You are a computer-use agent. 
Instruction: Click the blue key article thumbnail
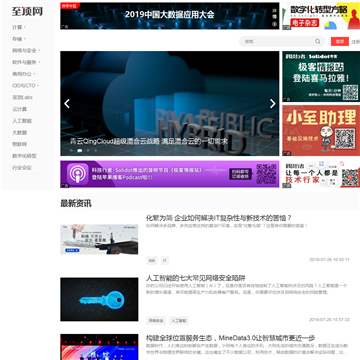pyautogui.click(x=99, y=299)
